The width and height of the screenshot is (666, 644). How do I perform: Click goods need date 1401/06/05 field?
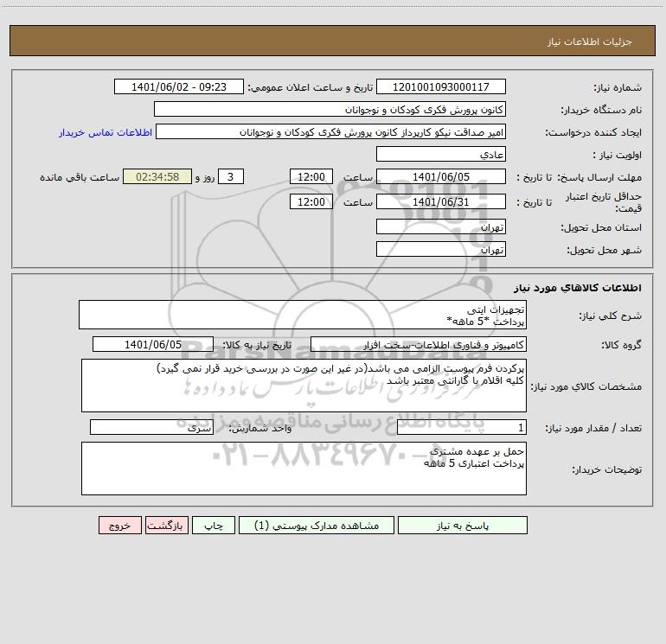pyautogui.click(x=153, y=344)
